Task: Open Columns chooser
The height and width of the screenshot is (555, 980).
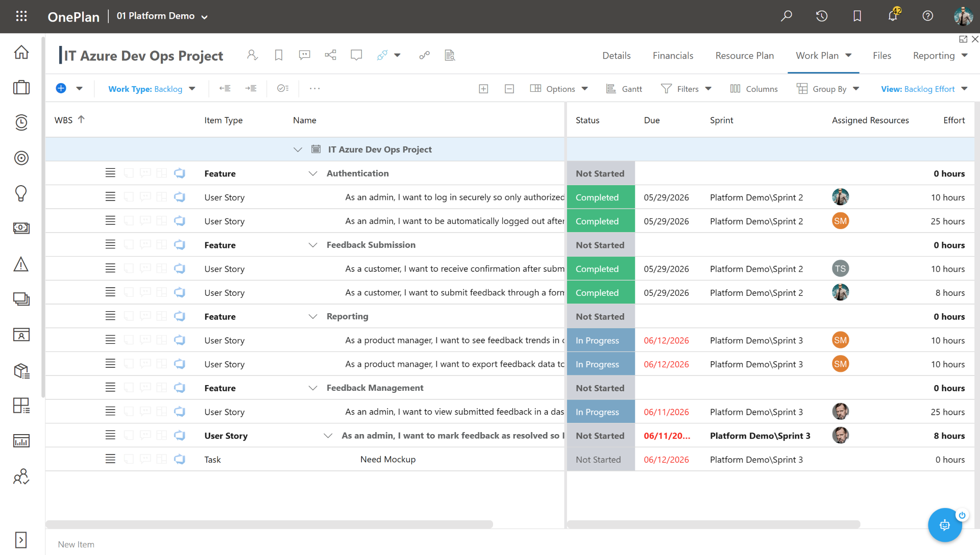Action: [754, 89]
